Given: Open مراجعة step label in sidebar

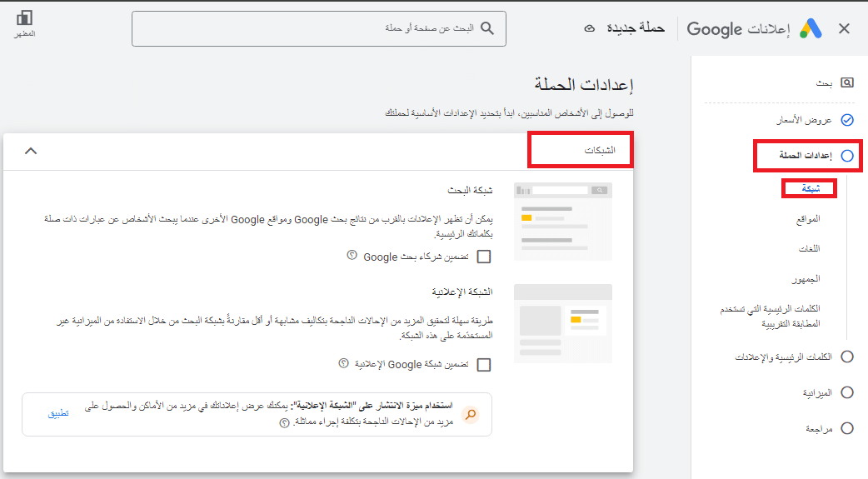Looking at the screenshot, I should [x=819, y=429].
